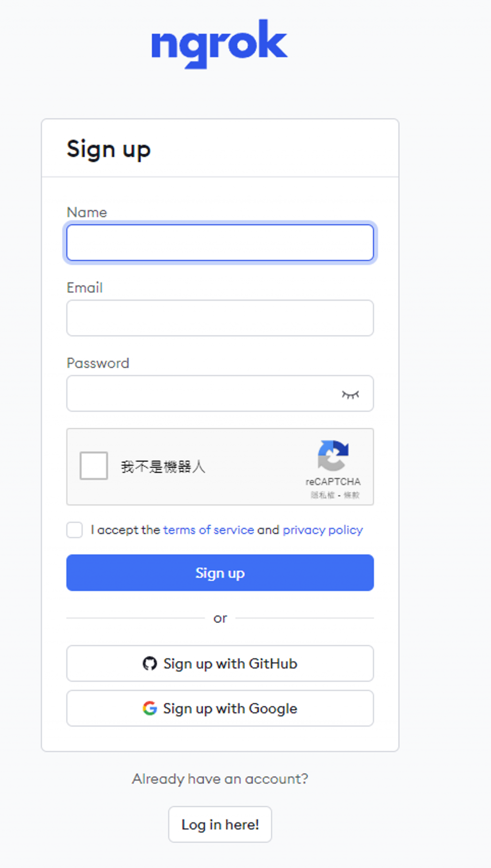Focus the Name input field

[220, 243]
